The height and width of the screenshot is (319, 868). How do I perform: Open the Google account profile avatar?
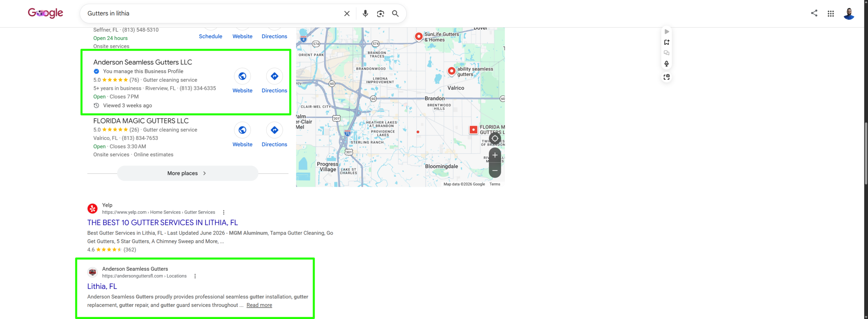[849, 14]
